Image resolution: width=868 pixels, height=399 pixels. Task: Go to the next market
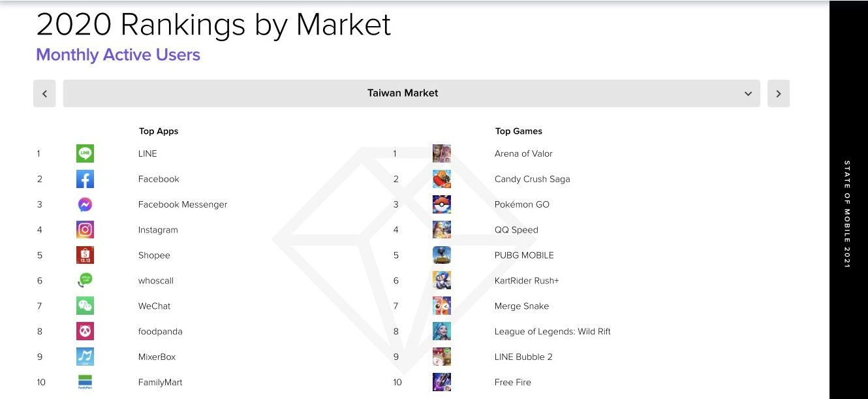point(779,93)
